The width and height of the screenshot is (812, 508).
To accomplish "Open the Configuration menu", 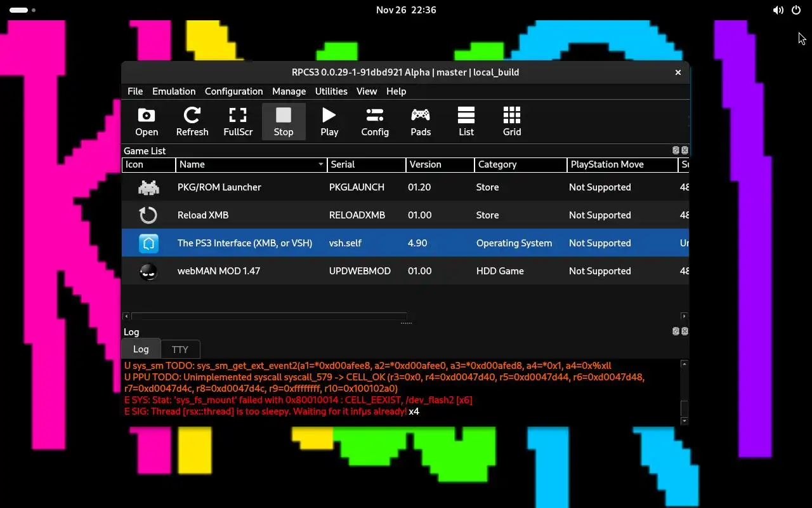I will click(x=233, y=91).
